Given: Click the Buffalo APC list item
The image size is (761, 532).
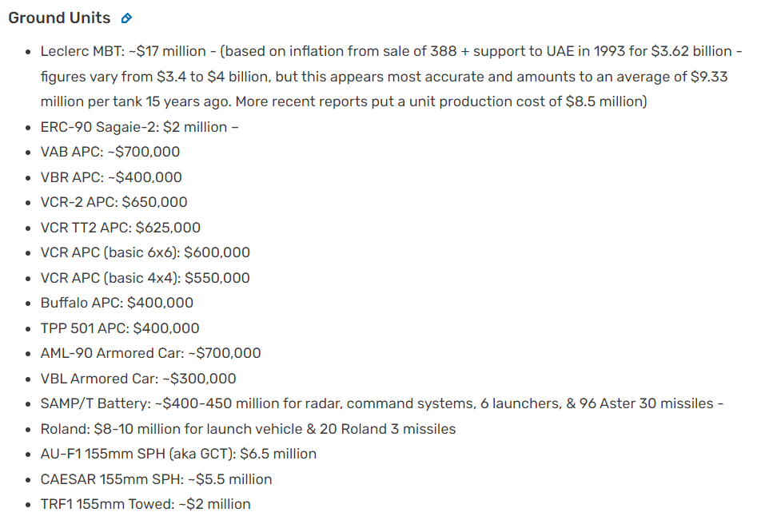Looking at the screenshot, I should coord(117,303).
